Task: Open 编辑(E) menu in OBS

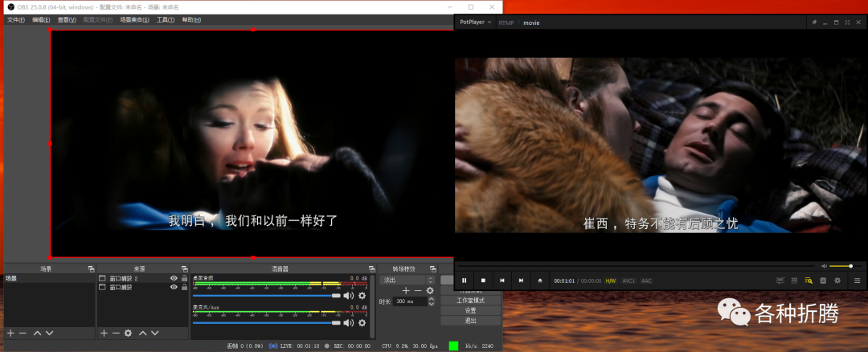Action: coord(41,20)
